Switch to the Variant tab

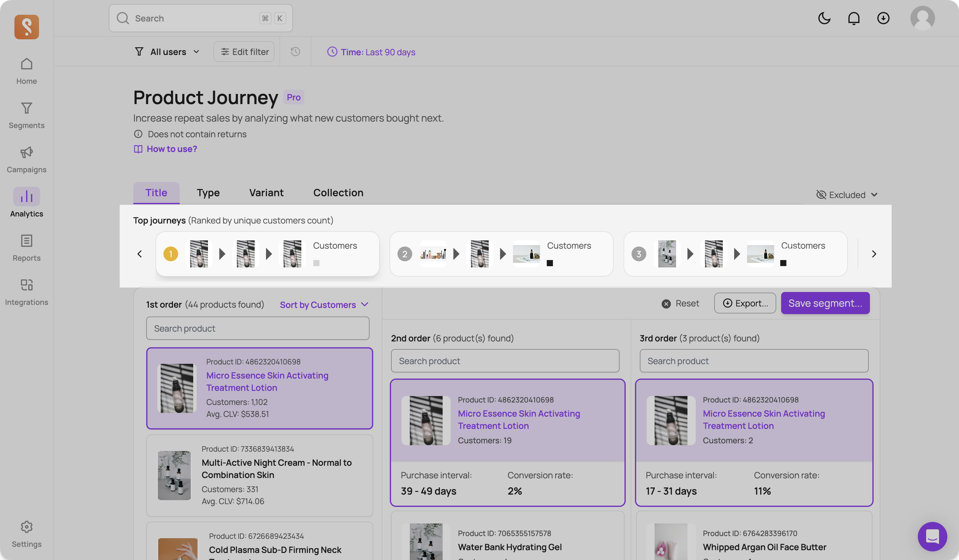(x=266, y=193)
